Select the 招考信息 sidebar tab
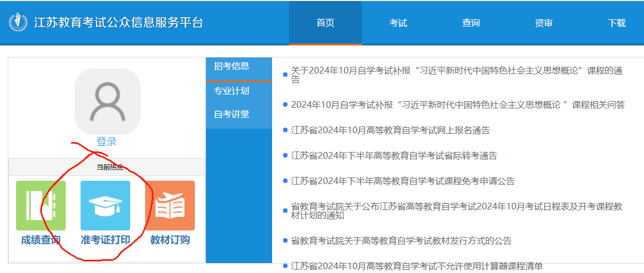This screenshot has width=644, height=273. coord(232,66)
